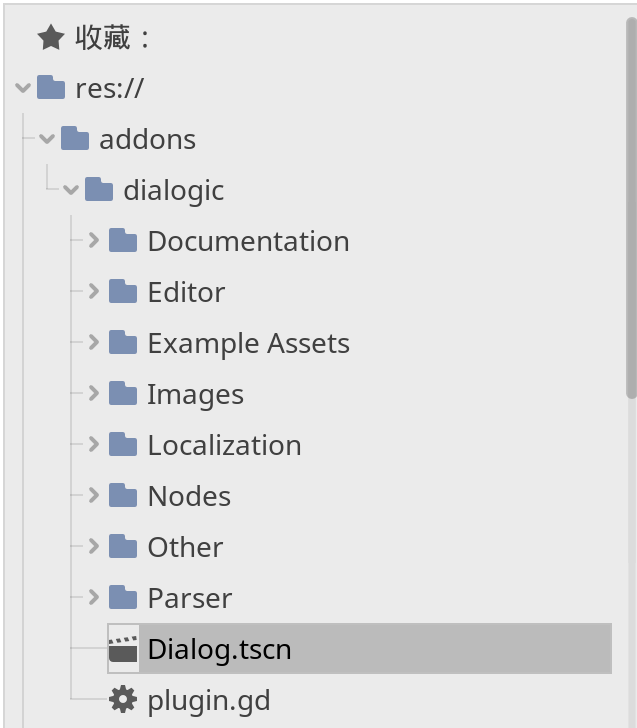Click the Dialog.tscn scene clapperboard icon

[x=123, y=649]
